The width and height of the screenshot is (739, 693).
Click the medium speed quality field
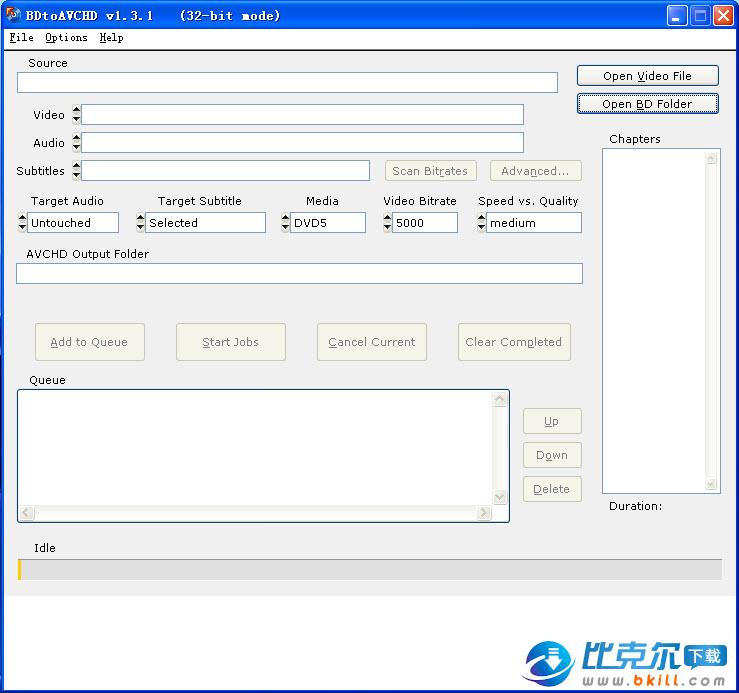(x=534, y=223)
